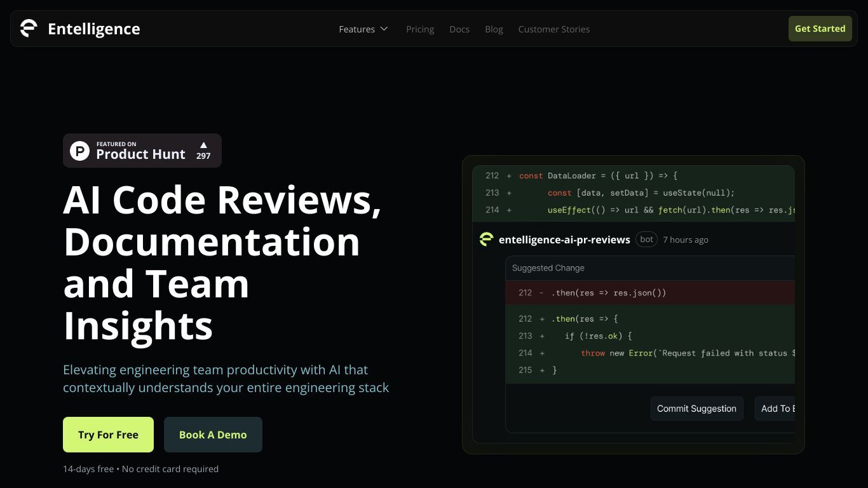Click the Product Hunt circular P icon
The height and width of the screenshot is (488, 868).
coord(79,151)
